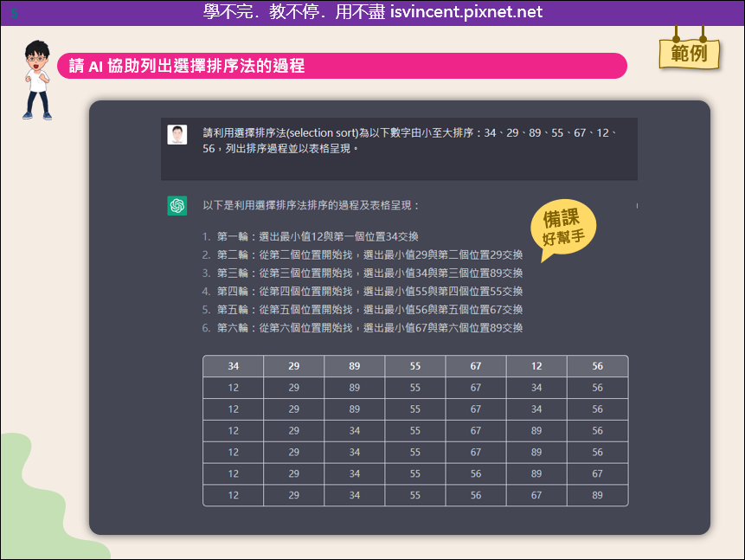Image resolution: width=745 pixels, height=560 pixels.
Task: Click cell 34 in the final sorted row
Action: (355, 495)
